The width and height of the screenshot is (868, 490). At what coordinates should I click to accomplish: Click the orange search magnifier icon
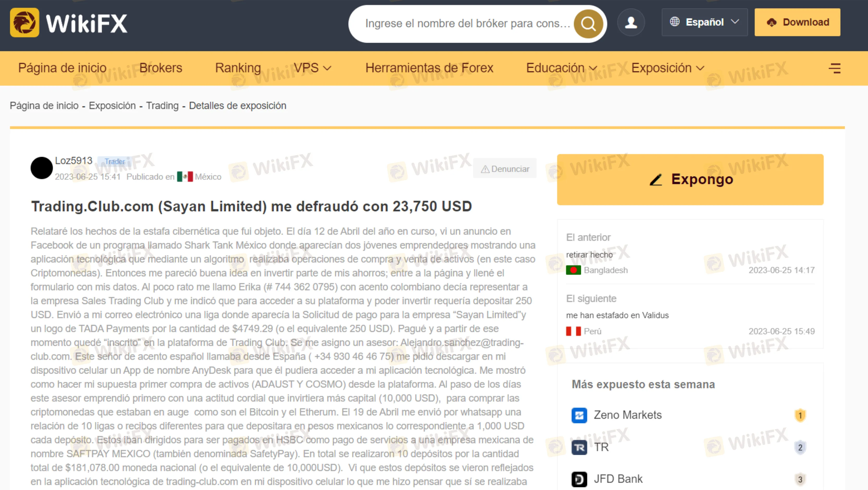click(x=588, y=24)
